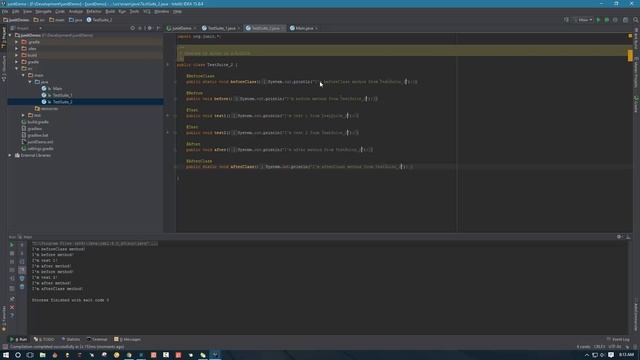Switch to the TestSuite_1.java editor tab
This screenshot has height=360, width=640.
[x=221, y=28]
